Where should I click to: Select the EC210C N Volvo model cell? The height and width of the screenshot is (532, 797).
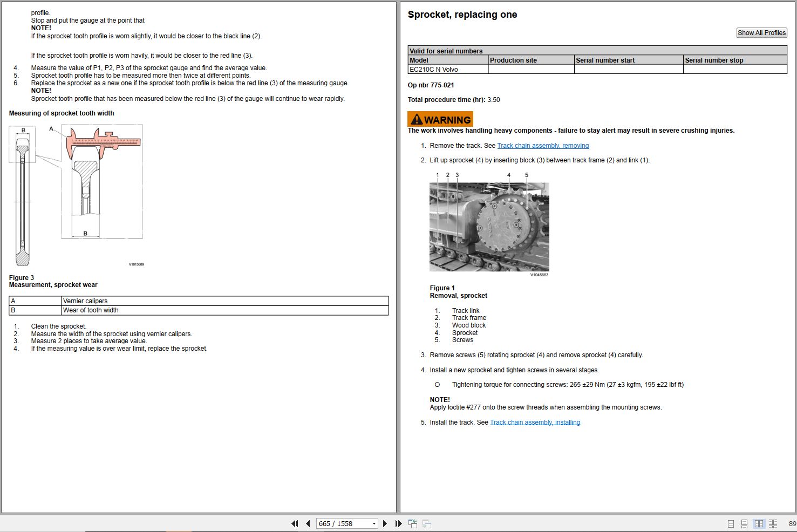coord(448,70)
